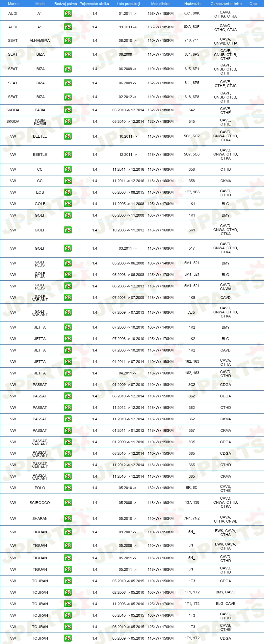This screenshot has height=644, width=264.
Task: Click the PB fuel icon in ALHAMBRA row
Action: (x=68, y=40)
